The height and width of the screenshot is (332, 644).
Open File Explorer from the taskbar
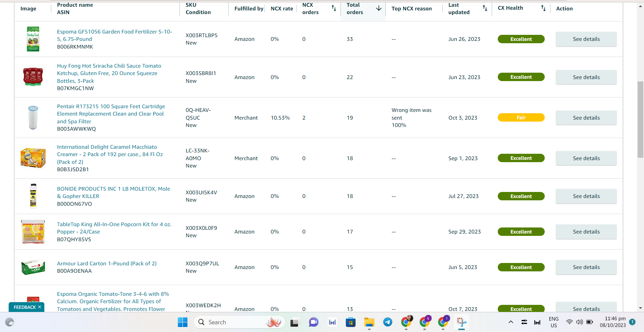(x=369, y=322)
